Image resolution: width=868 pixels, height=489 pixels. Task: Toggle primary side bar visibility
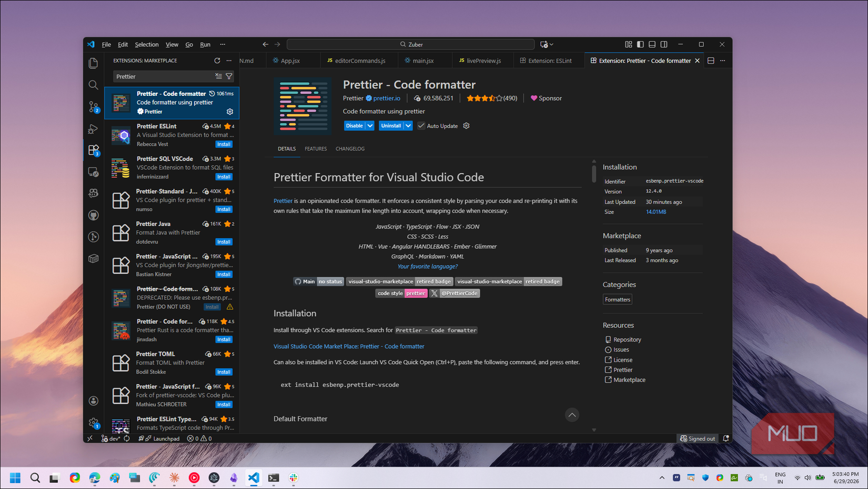(640, 44)
